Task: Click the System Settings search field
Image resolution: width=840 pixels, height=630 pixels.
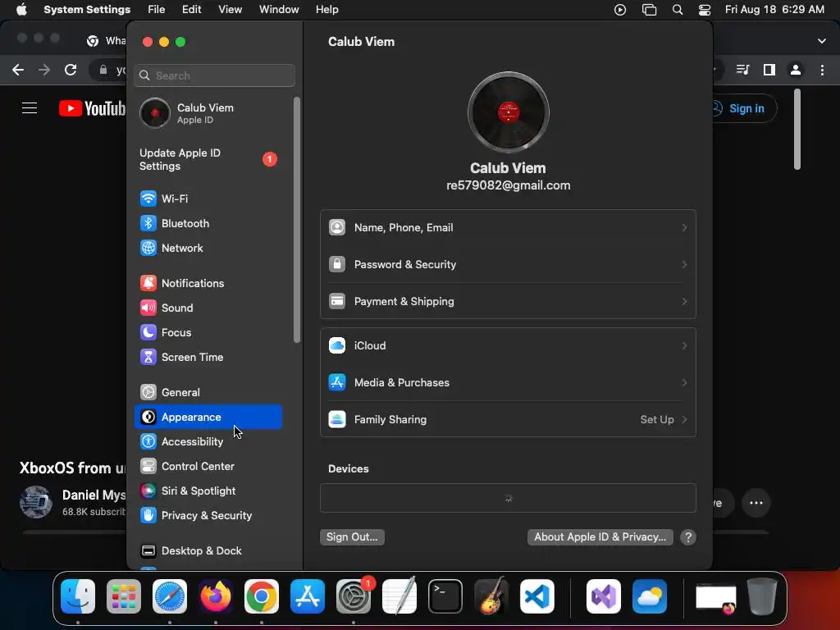Action: [x=214, y=75]
